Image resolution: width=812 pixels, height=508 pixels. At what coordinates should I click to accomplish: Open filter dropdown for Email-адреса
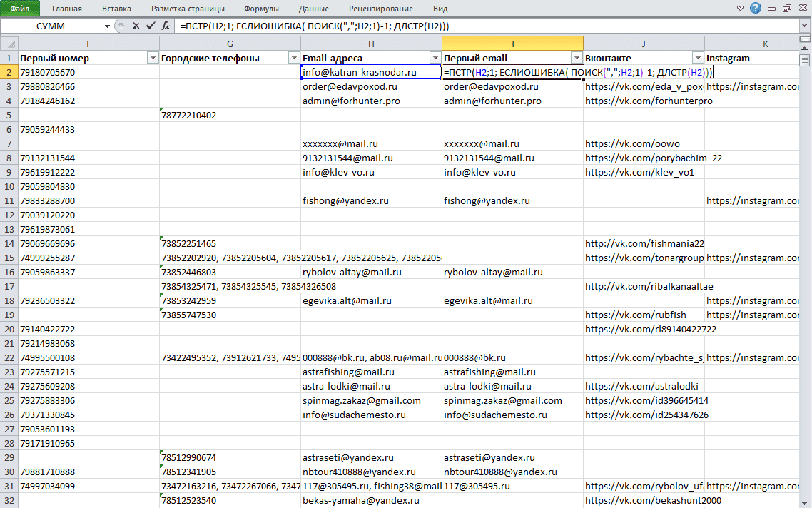point(435,58)
